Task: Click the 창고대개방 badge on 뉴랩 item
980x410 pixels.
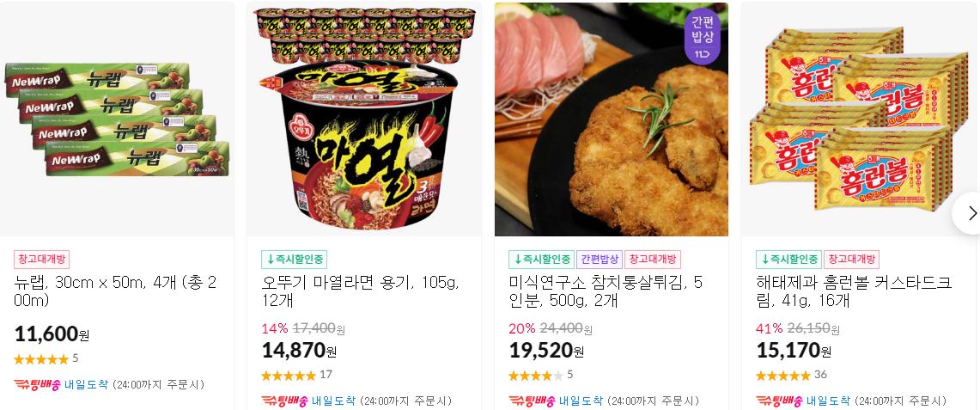Action: click(42, 260)
